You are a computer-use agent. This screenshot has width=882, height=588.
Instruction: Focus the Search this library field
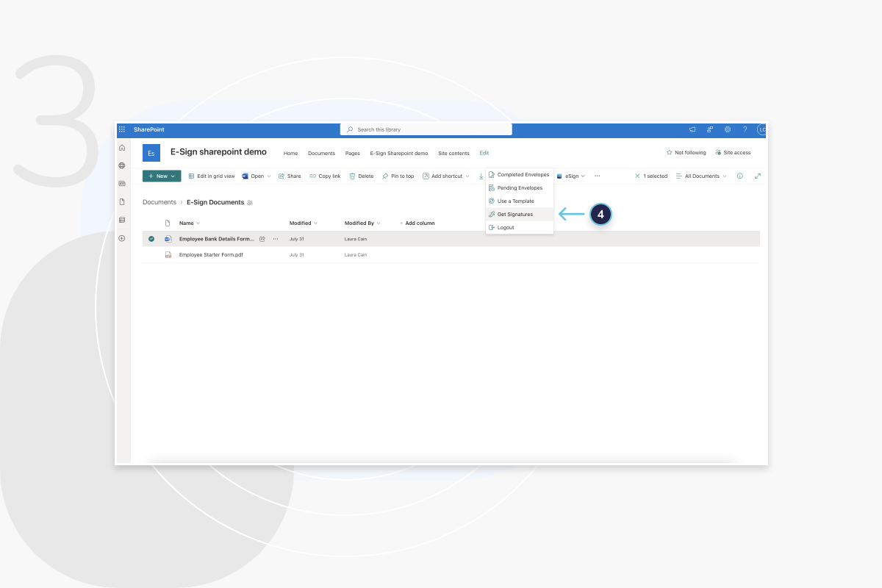pos(426,129)
